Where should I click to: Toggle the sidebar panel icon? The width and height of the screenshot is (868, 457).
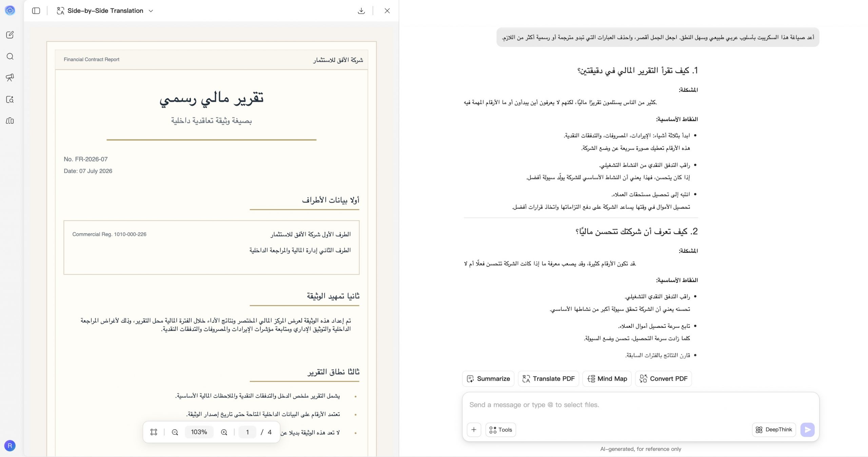tap(36, 11)
